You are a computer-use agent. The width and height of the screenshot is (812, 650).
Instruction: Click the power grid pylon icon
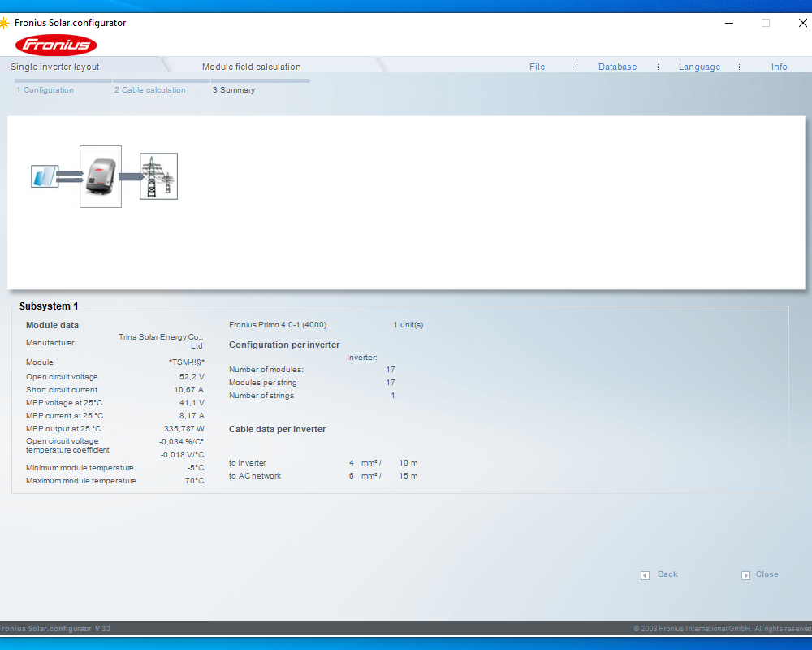click(158, 176)
